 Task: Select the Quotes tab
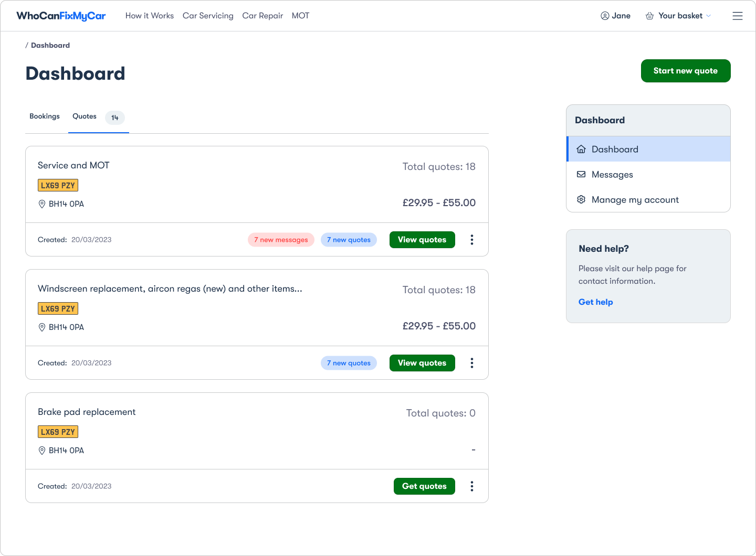[x=85, y=116]
